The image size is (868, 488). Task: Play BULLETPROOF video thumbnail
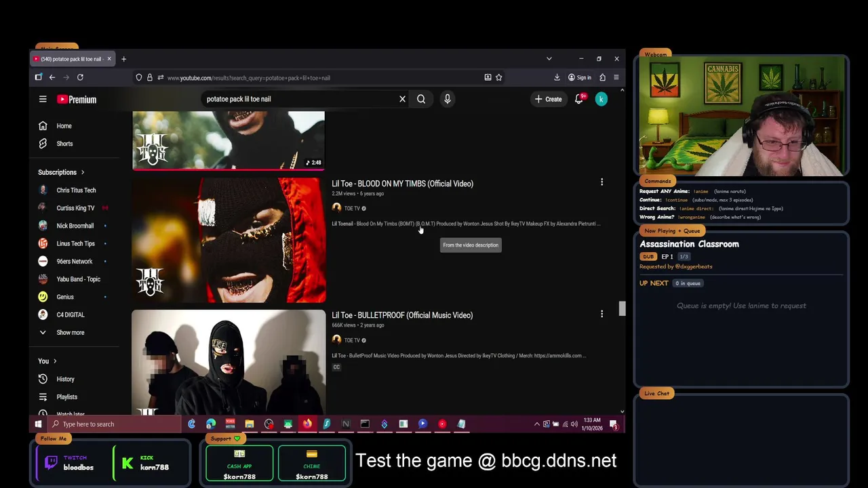tap(229, 362)
